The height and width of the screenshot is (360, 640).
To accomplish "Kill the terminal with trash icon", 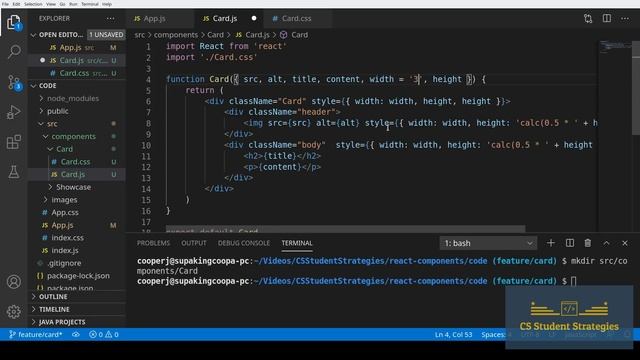I will [588, 243].
